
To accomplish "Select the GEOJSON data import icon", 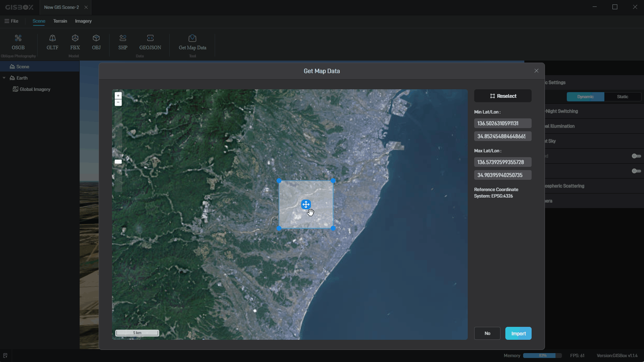I will click(150, 42).
